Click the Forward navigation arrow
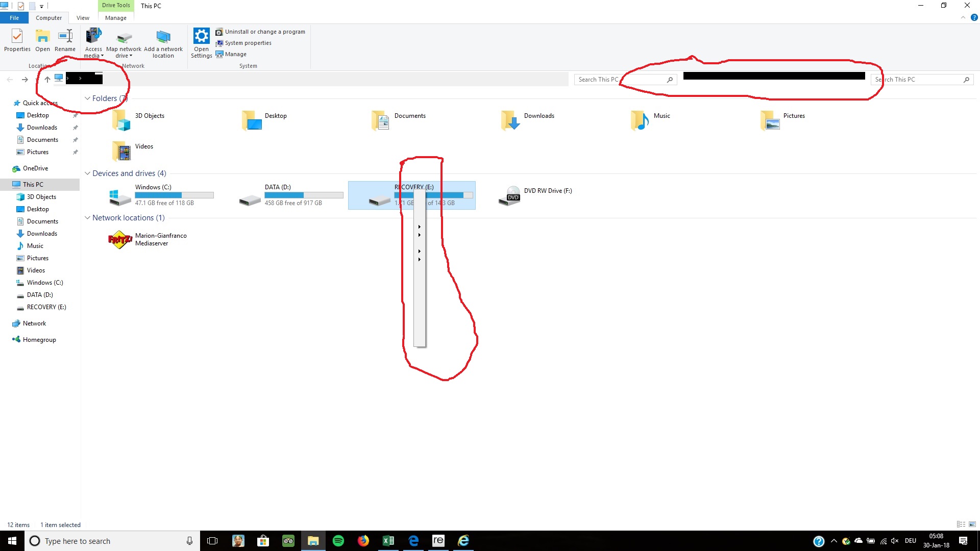Screen dimensions: 980x551 coord(24,80)
